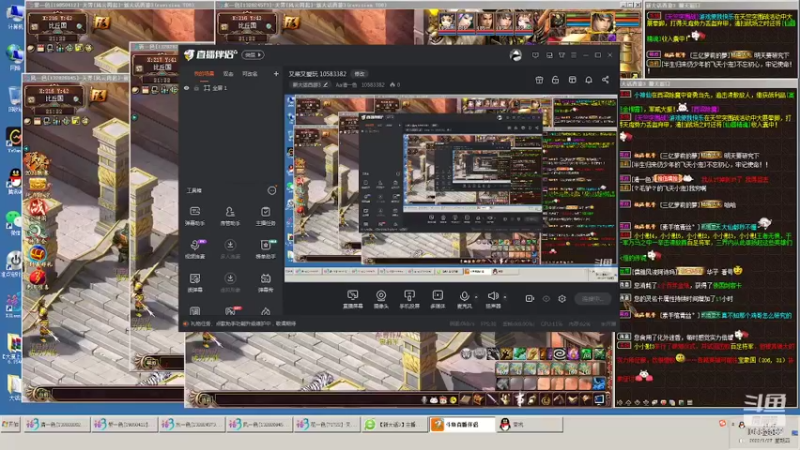Toggle lock icon of 全屏1 source
Image resolution: width=800 pixels, height=450 pixels.
pos(196,88)
